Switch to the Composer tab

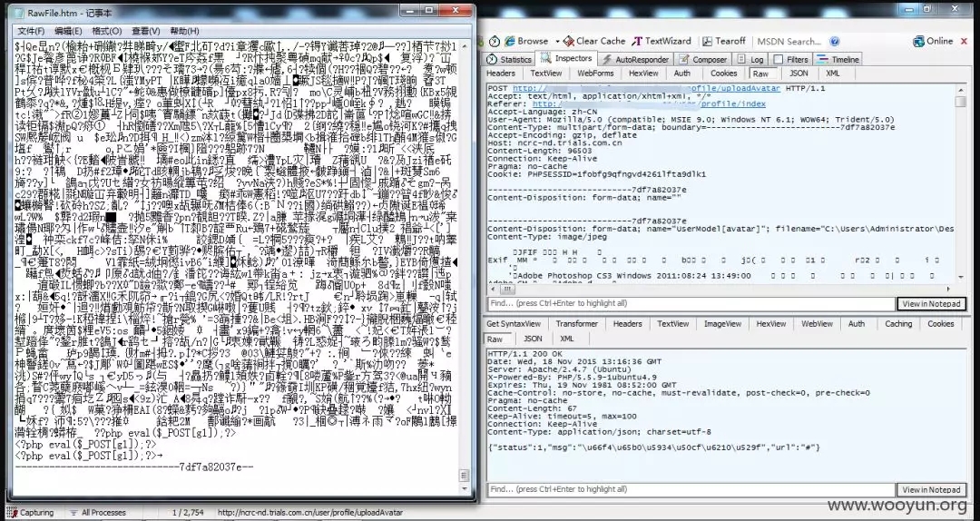702,59
